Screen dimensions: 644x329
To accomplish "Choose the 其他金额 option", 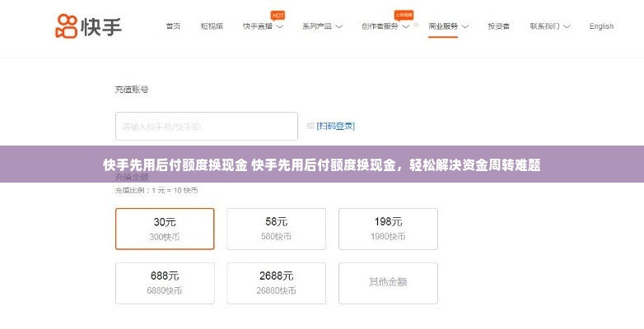I will [x=388, y=283].
